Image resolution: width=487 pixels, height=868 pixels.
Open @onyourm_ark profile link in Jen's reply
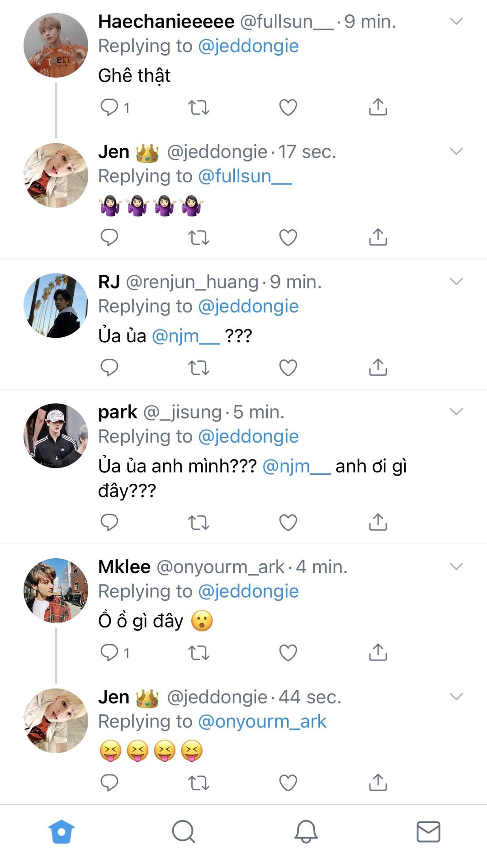point(262,722)
